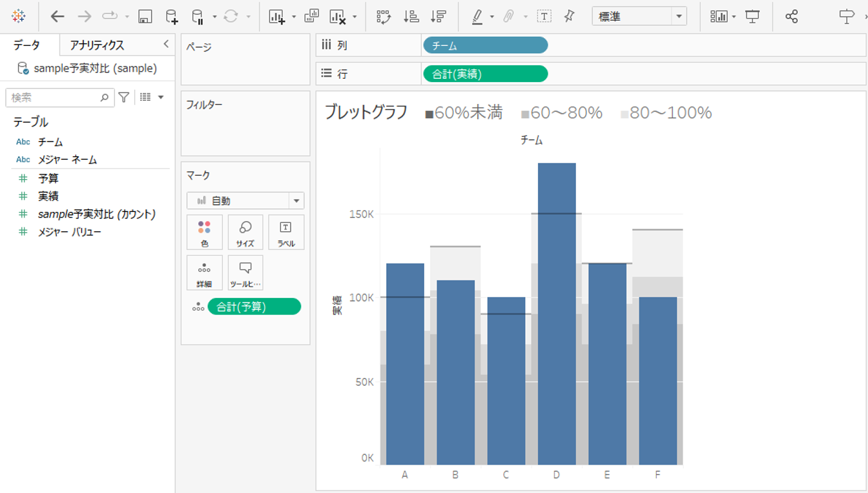Open the Detail marks card

pyautogui.click(x=205, y=273)
